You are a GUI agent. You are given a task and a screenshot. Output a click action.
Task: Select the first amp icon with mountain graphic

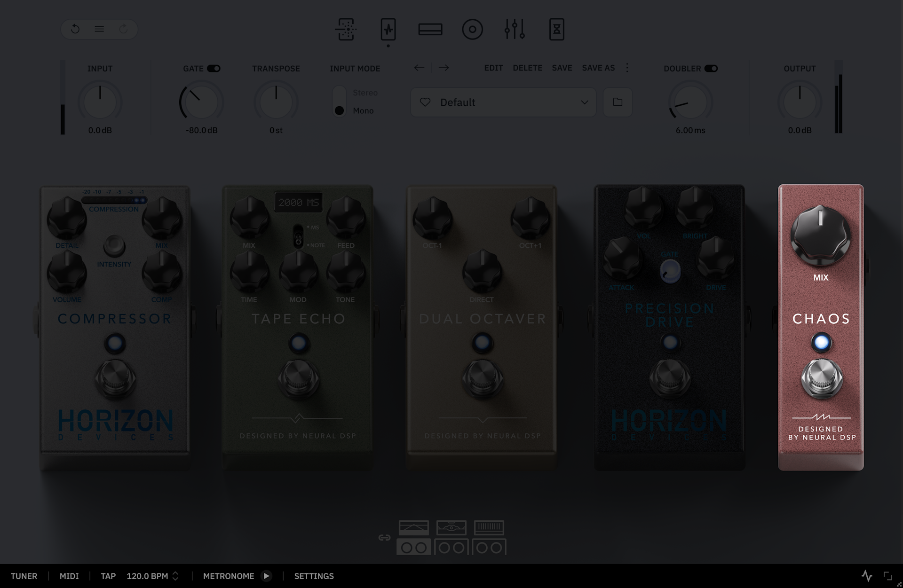[414, 527]
